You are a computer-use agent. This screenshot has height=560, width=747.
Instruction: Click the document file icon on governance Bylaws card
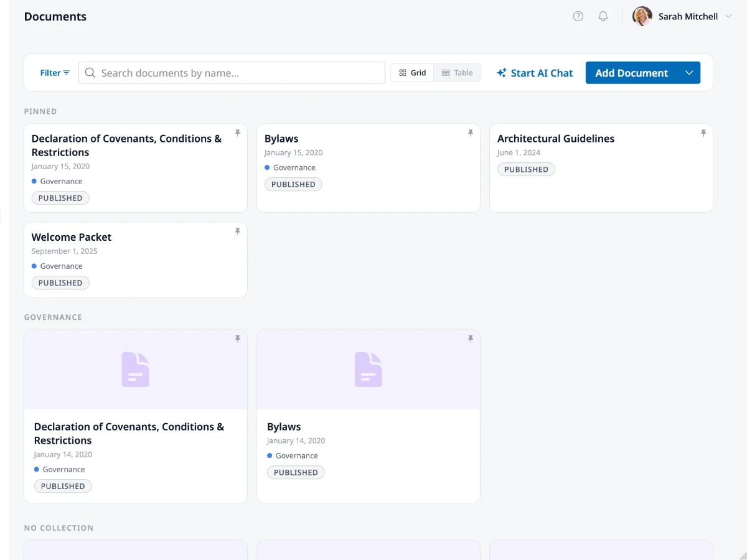tap(368, 369)
